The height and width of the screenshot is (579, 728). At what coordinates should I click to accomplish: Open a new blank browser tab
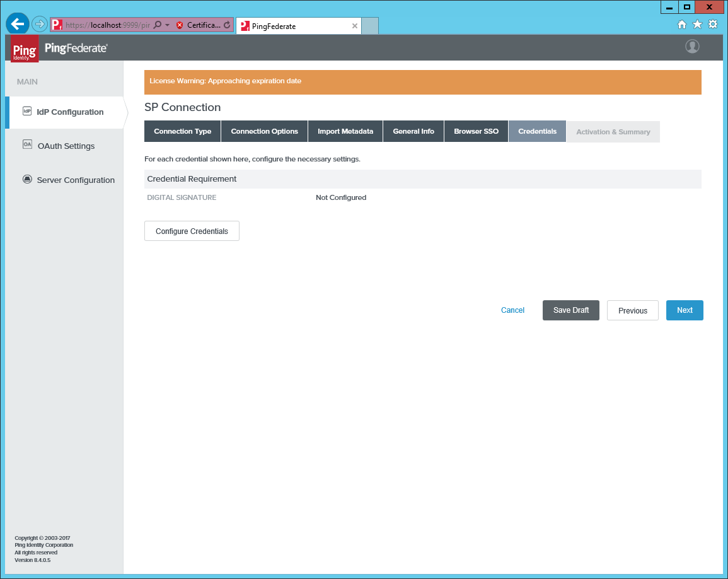pos(370,26)
